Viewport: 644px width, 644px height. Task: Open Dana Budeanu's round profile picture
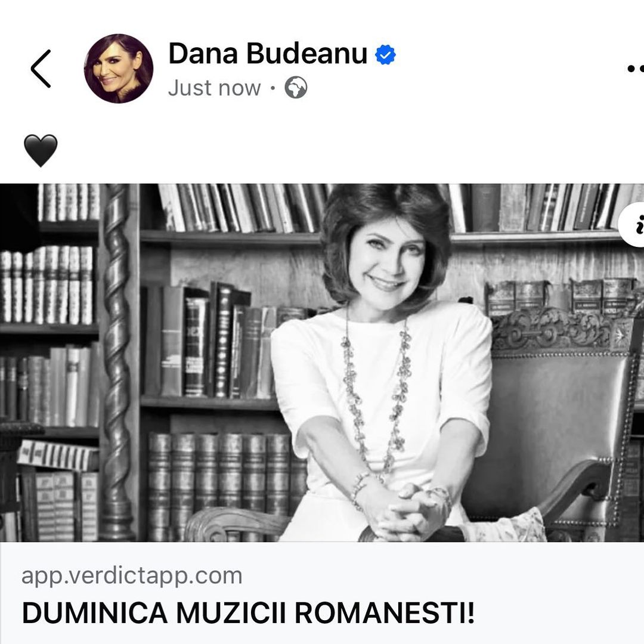119,69
